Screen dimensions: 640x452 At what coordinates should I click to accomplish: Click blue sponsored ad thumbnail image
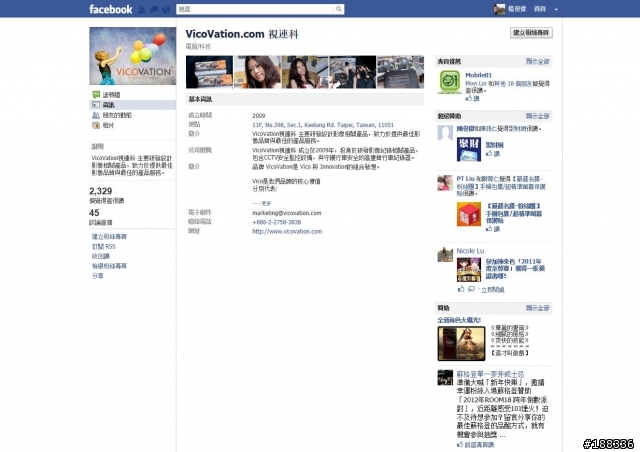pyautogui.click(x=469, y=149)
